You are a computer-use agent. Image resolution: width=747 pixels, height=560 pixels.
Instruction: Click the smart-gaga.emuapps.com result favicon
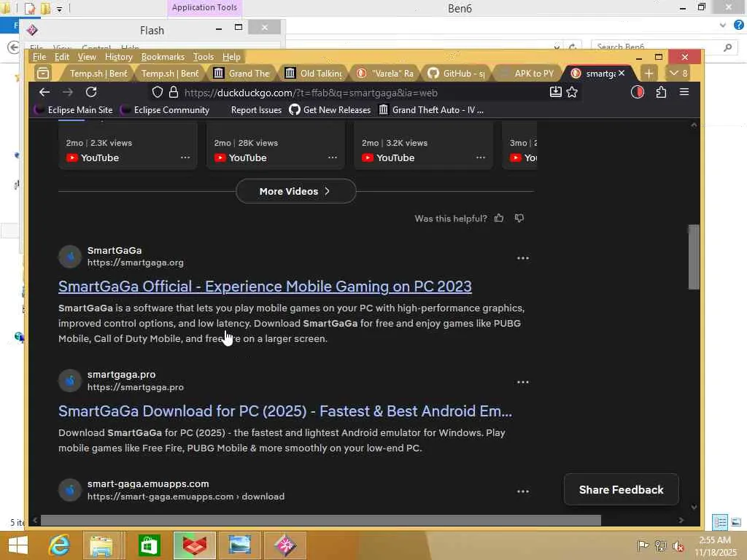70,490
